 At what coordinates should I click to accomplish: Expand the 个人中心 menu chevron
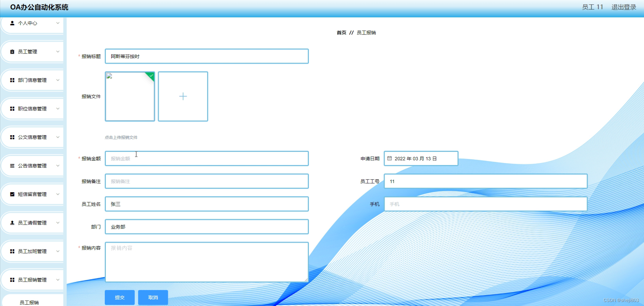[58, 23]
